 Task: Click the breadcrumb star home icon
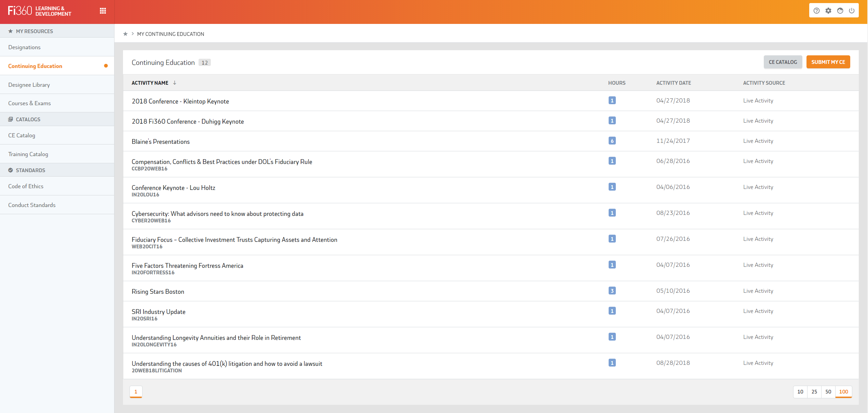coord(125,34)
